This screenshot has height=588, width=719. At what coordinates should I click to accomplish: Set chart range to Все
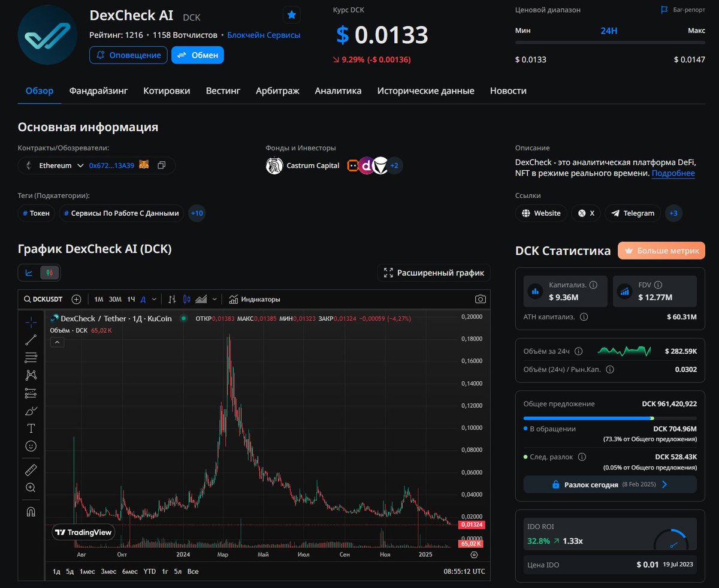pos(193,571)
